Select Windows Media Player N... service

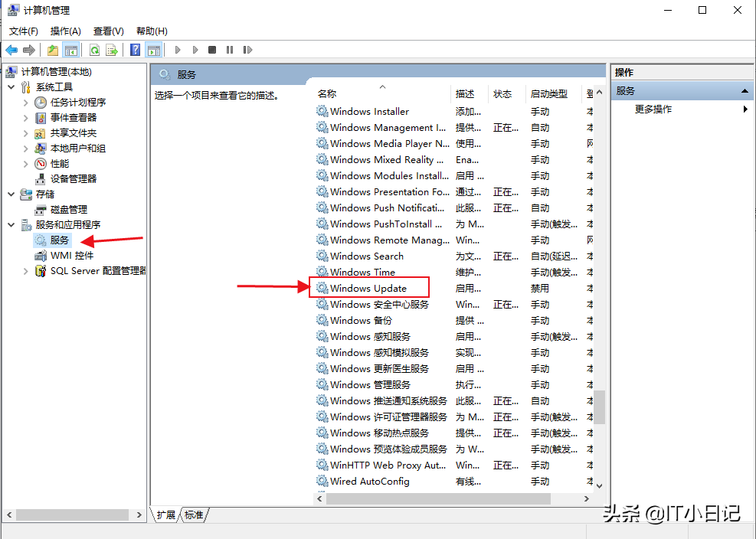pos(454,144)
